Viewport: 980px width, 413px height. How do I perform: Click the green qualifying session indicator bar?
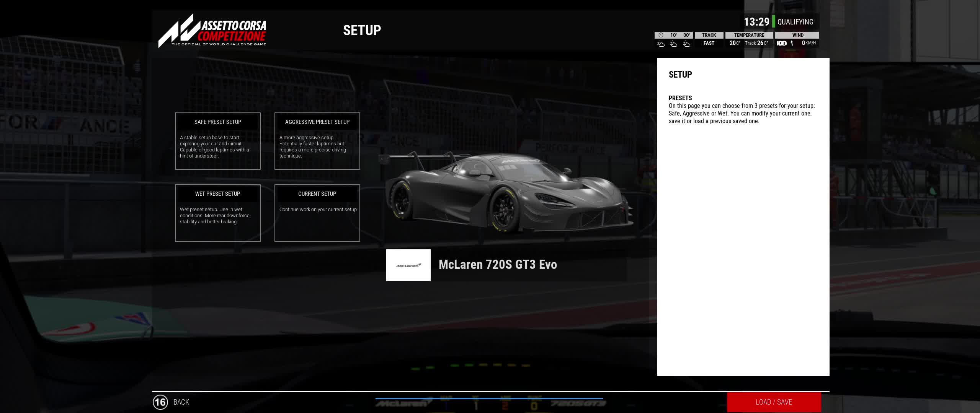click(x=773, y=22)
